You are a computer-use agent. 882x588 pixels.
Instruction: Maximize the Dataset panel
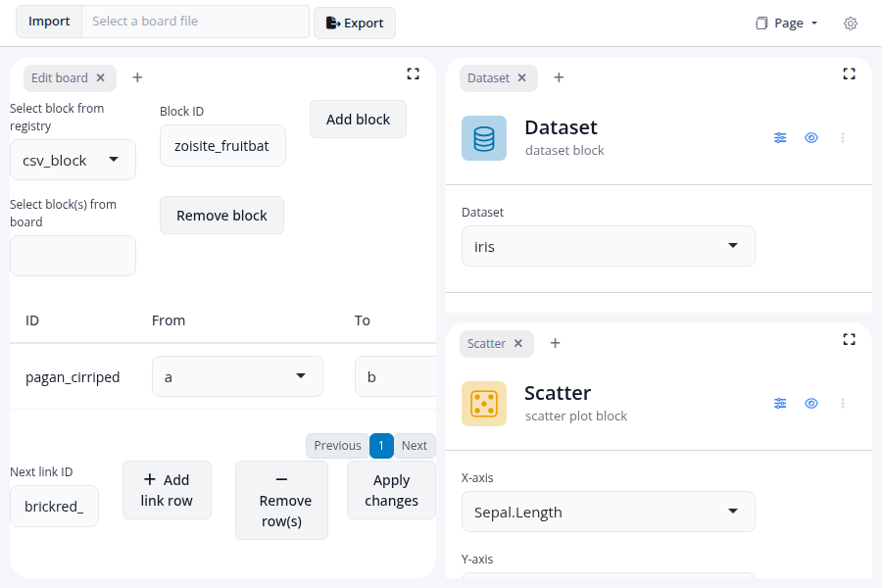coord(849,73)
